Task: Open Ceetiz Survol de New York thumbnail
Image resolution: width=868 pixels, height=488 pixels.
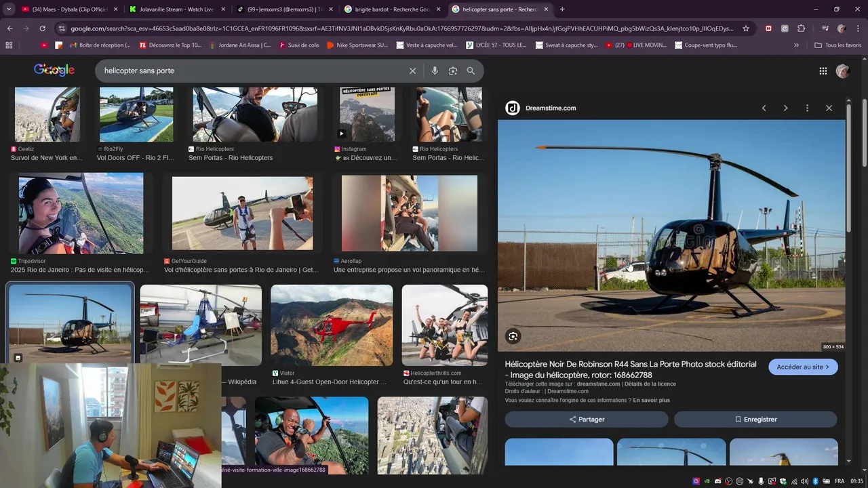Action: click(x=47, y=115)
